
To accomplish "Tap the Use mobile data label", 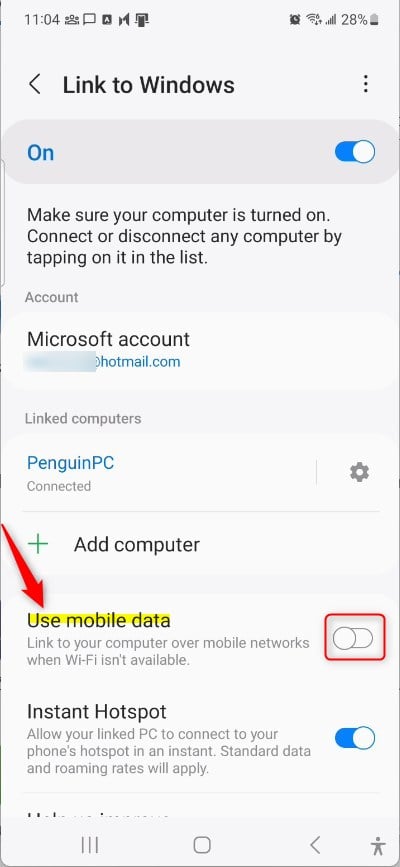I will click(98, 620).
